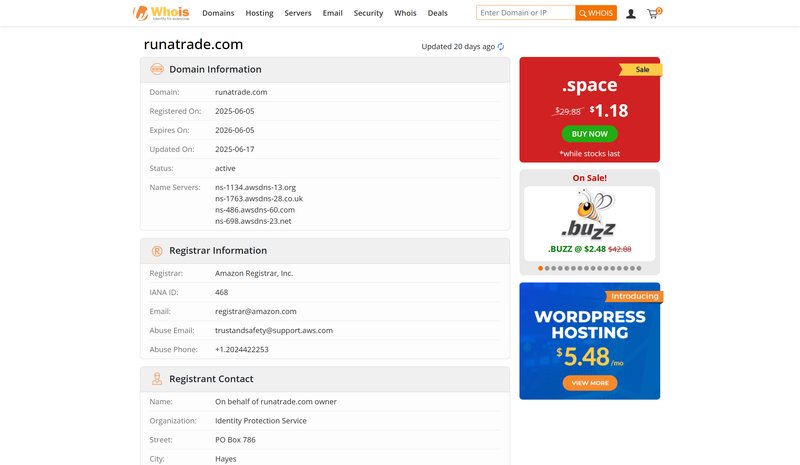
Task: Select name server ns-698.awsdns-23.net
Action: coord(253,221)
